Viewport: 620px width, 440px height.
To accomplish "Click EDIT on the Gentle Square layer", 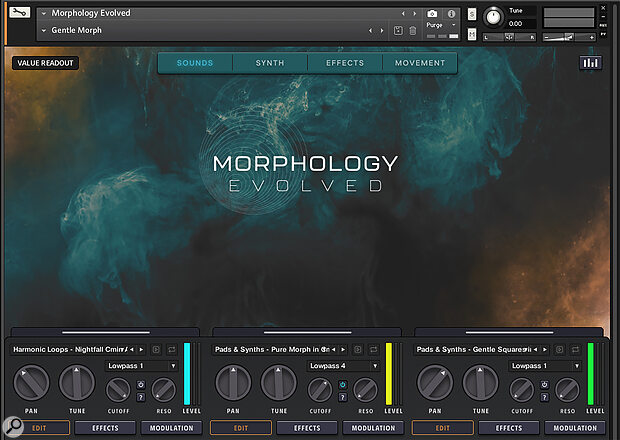I will coord(442,428).
